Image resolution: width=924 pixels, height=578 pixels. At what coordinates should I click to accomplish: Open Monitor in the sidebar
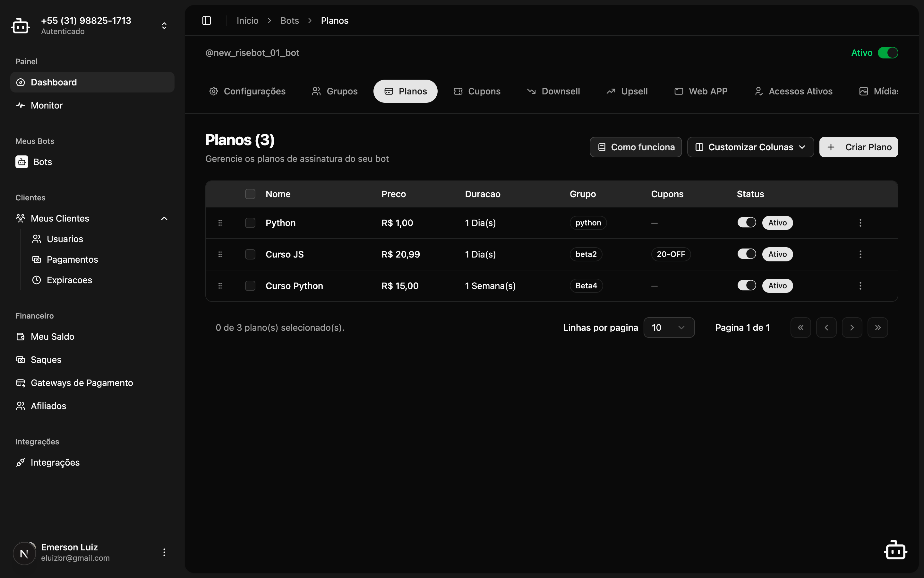(92, 106)
